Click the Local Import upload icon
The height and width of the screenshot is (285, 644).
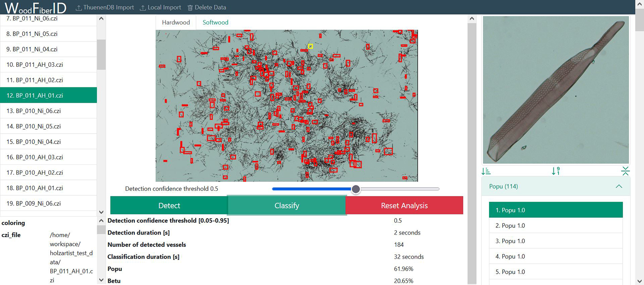coord(142,8)
